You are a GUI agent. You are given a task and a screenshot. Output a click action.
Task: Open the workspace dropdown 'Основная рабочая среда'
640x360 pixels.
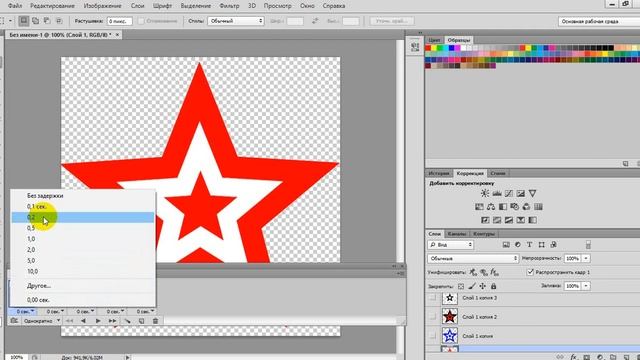click(599, 21)
